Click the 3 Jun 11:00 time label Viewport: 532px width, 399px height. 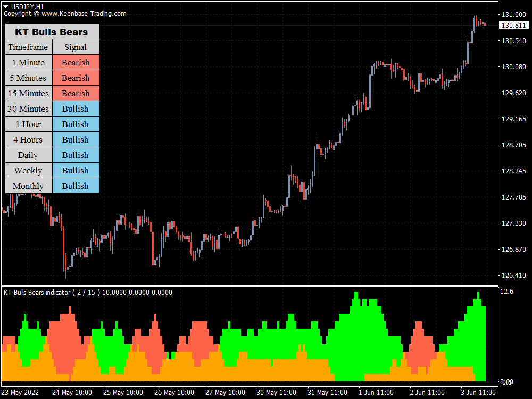pos(478,393)
